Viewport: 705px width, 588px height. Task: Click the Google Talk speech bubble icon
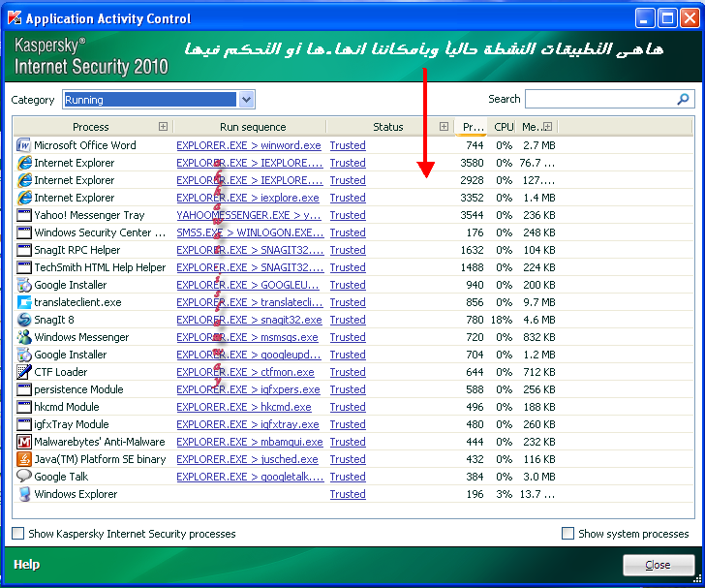(23, 477)
